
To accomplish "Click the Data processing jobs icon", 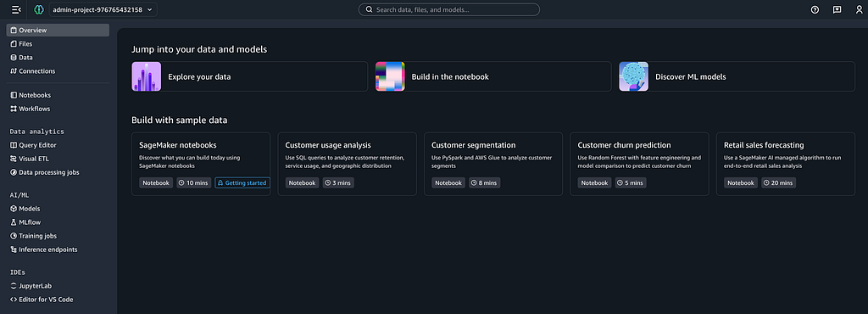I will point(14,172).
